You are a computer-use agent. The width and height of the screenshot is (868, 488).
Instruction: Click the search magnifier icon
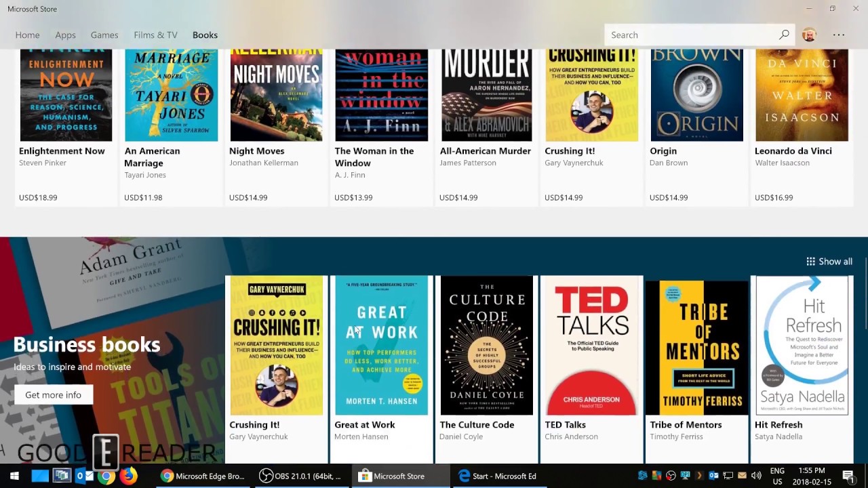click(784, 35)
